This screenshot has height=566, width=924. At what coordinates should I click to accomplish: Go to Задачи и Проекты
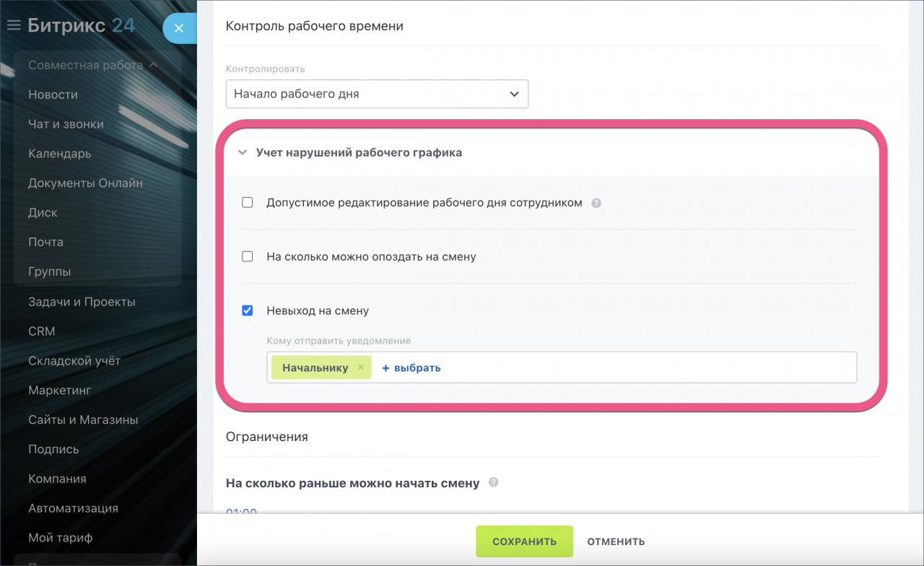[82, 302]
